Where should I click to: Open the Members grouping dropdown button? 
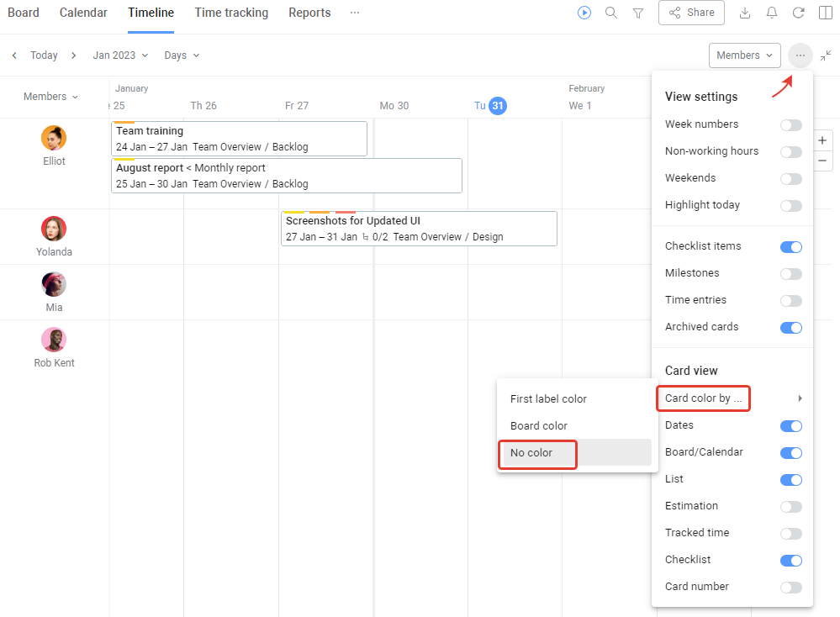744,55
